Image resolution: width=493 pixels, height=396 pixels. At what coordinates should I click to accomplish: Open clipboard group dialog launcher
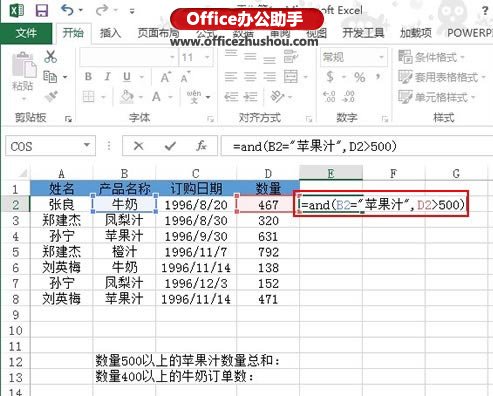pyautogui.click(x=68, y=119)
